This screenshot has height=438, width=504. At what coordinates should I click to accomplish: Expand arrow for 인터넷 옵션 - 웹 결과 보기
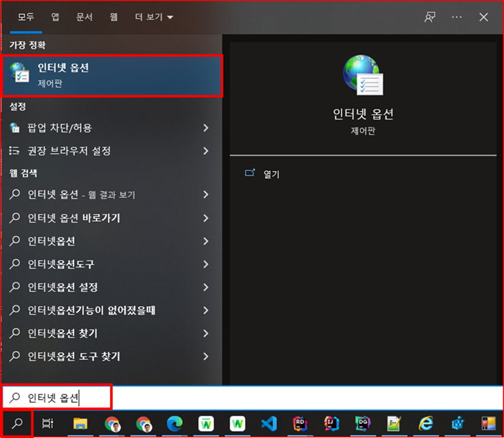tap(205, 195)
